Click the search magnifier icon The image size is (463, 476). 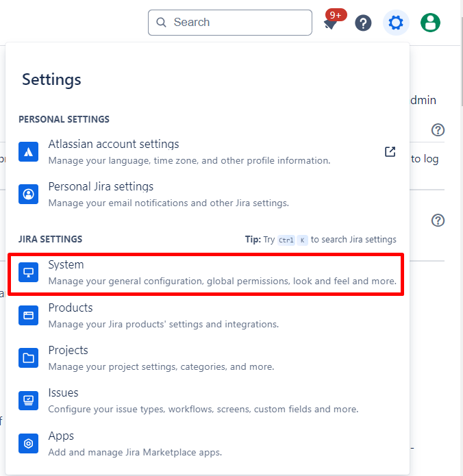[161, 23]
